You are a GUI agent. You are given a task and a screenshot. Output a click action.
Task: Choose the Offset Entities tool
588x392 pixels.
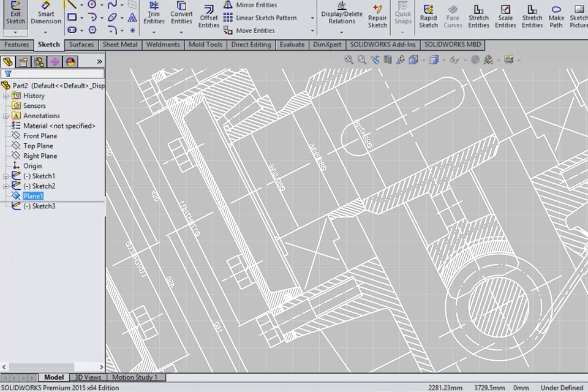click(209, 17)
